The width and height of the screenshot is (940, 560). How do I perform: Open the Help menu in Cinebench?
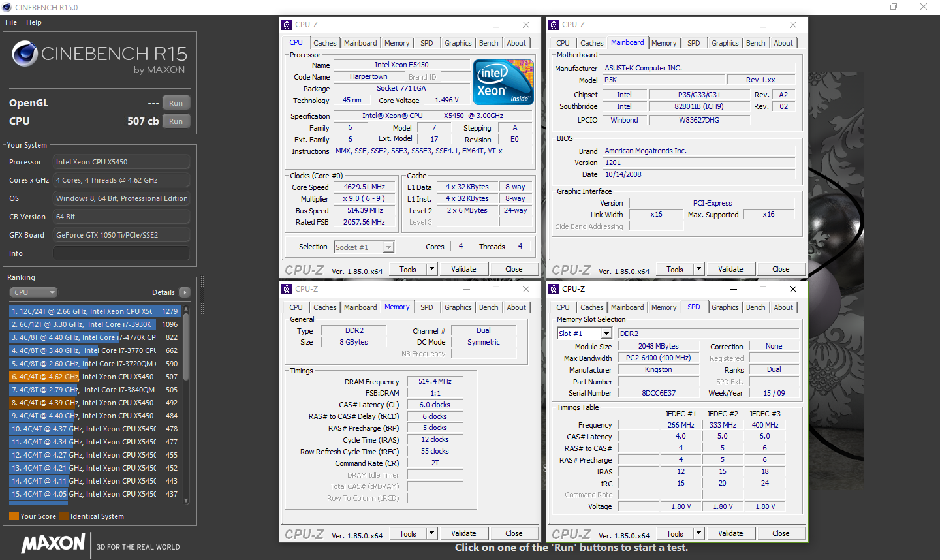(x=34, y=22)
